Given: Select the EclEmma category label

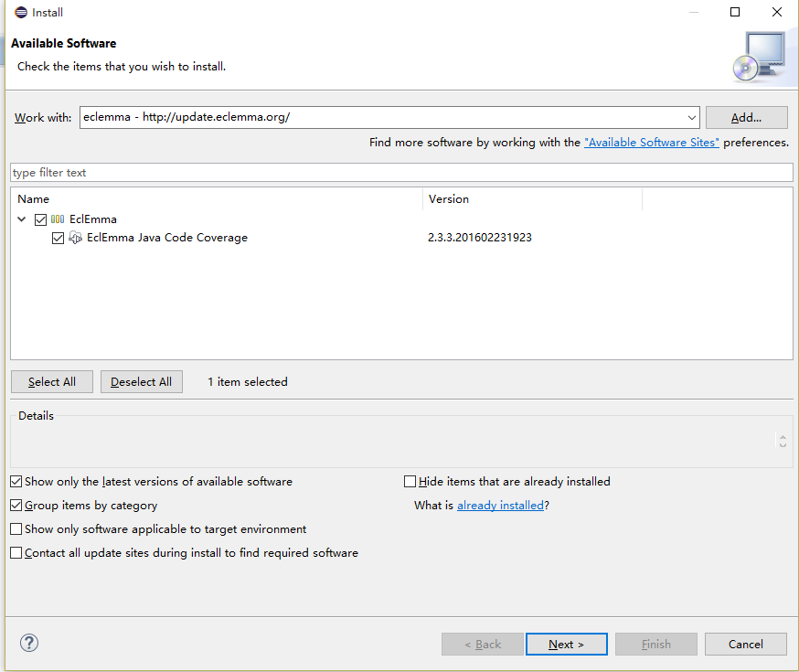Looking at the screenshot, I should [92, 219].
